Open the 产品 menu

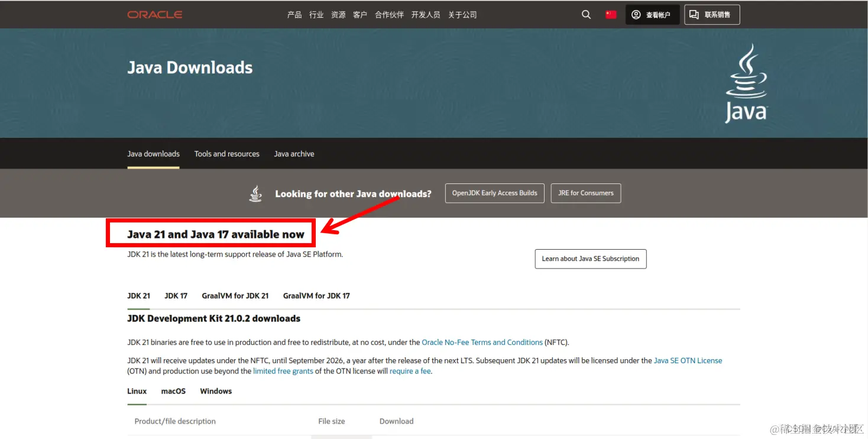294,15
